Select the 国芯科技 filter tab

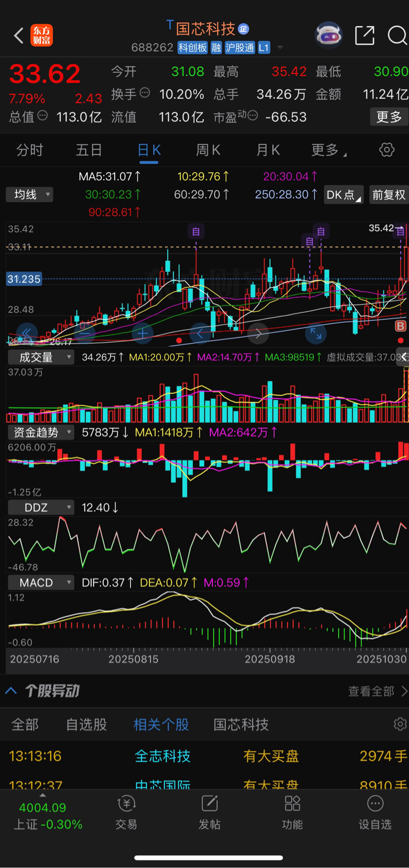241,724
